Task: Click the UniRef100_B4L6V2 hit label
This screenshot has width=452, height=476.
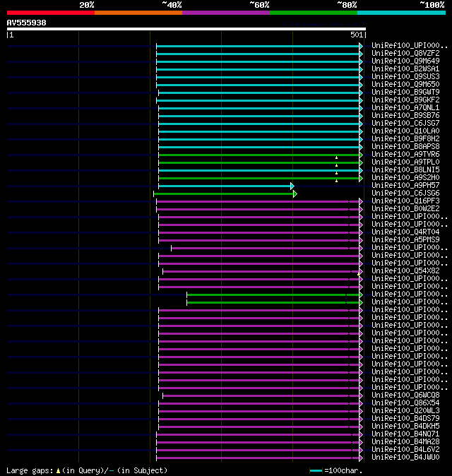Action: point(405,450)
